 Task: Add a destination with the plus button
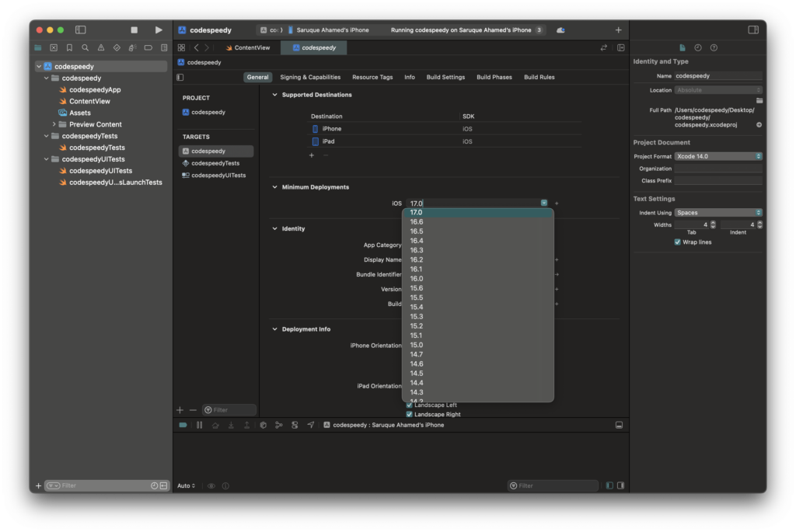point(312,155)
